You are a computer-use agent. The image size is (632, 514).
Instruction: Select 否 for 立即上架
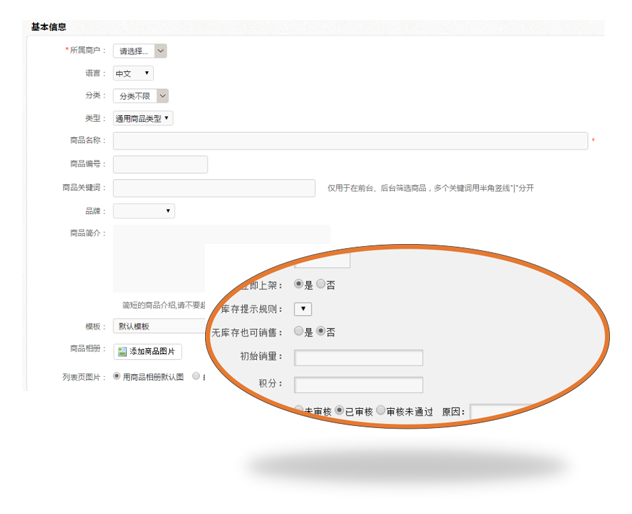click(x=320, y=284)
